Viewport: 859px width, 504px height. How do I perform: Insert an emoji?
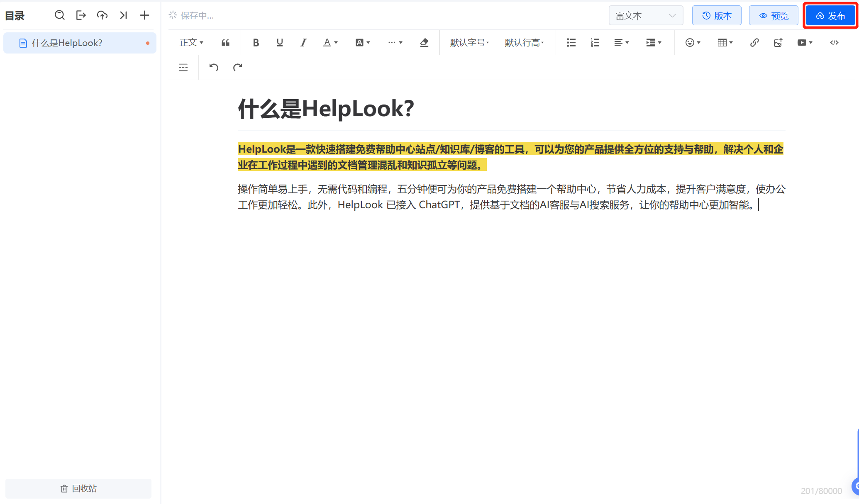coord(690,42)
